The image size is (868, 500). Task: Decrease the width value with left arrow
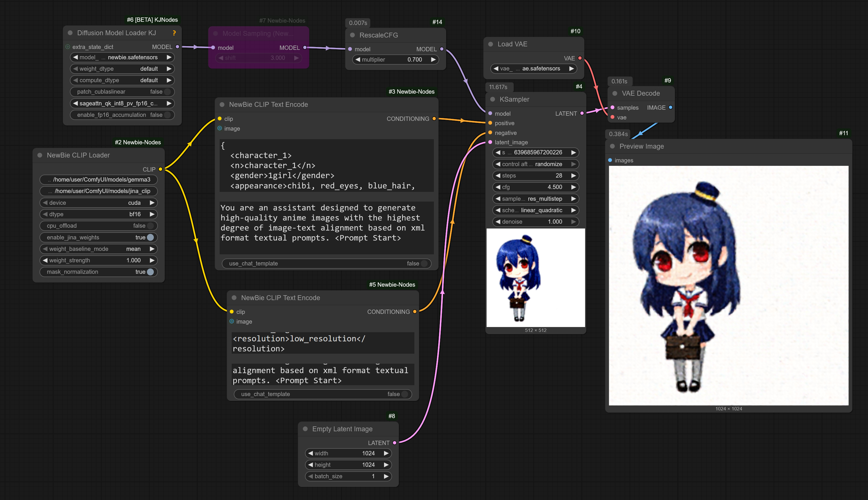click(x=310, y=453)
